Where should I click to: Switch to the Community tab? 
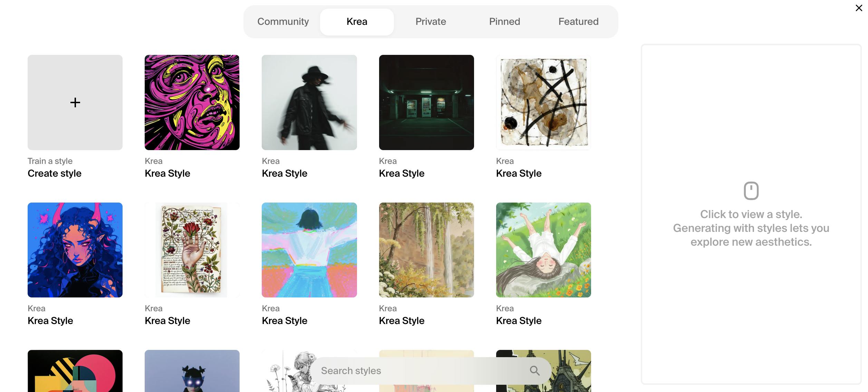click(283, 22)
